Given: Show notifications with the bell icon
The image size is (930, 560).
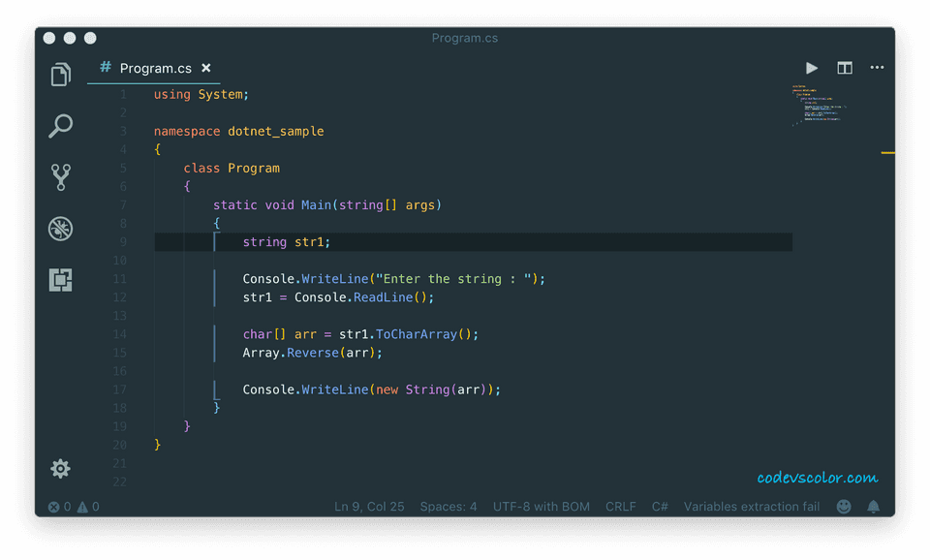Looking at the screenshot, I should [873, 506].
